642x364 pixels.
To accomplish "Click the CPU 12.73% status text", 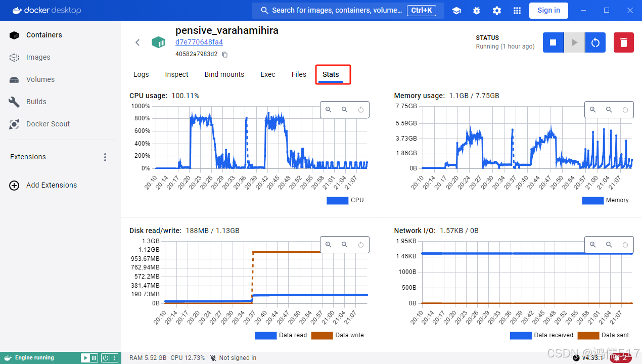I will (188, 358).
